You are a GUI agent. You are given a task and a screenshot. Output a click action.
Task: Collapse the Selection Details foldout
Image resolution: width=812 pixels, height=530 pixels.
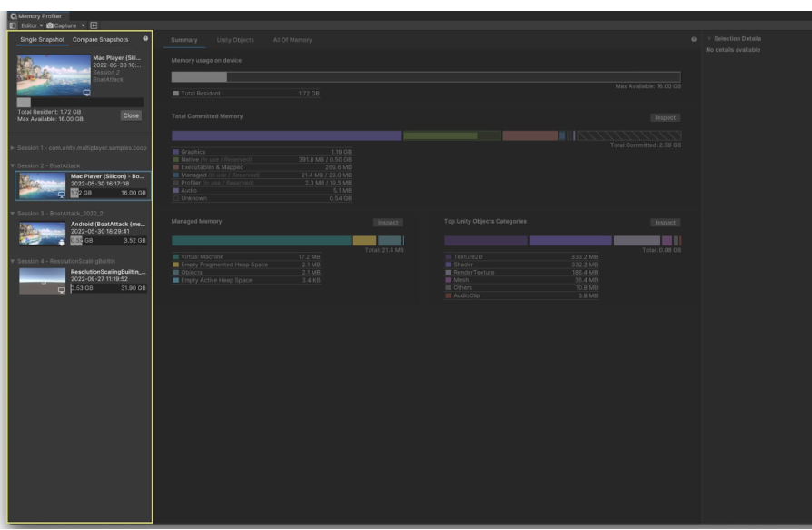[x=709, y=39]
